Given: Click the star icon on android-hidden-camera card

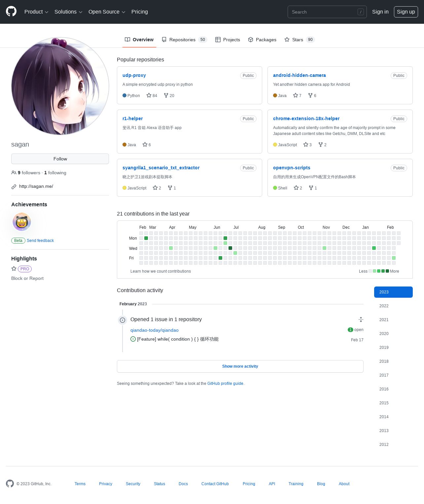Looking at the screenshot, I should pyautogui.click(x=296, y=95).
